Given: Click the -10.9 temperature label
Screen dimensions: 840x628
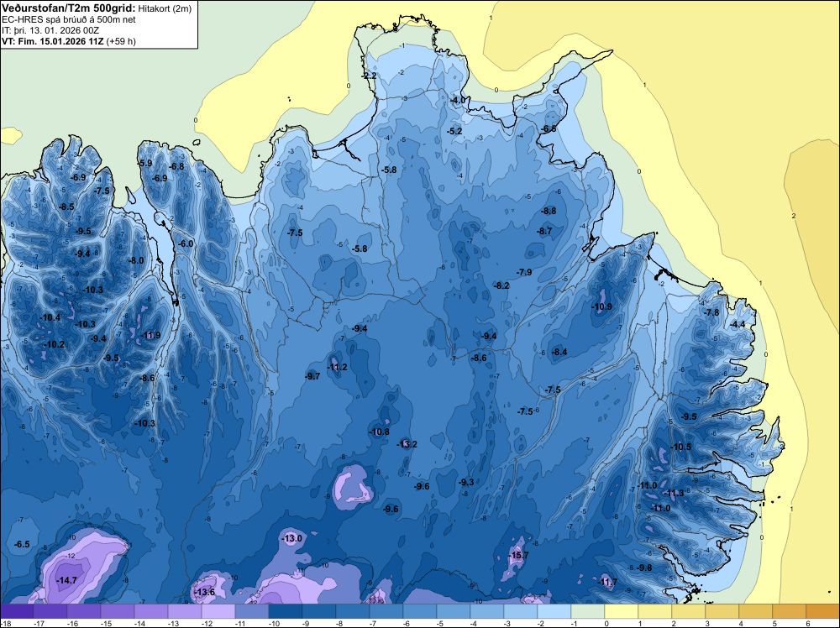Looking at the screenshot, I should click(601, 306).
